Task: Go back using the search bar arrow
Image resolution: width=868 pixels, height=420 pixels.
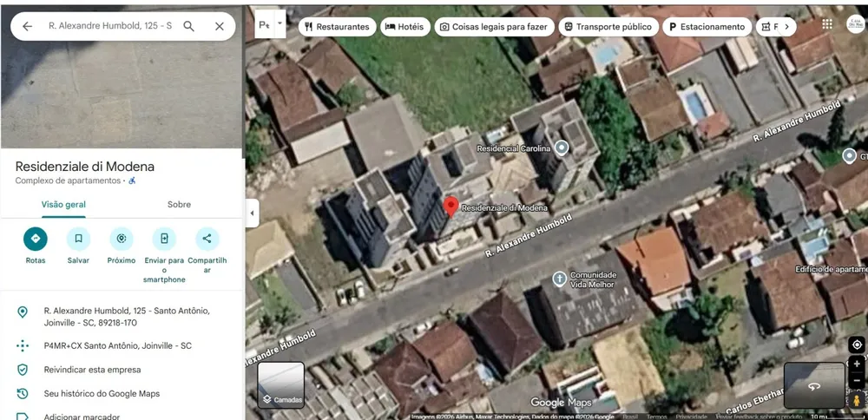Action: point(27,27)
